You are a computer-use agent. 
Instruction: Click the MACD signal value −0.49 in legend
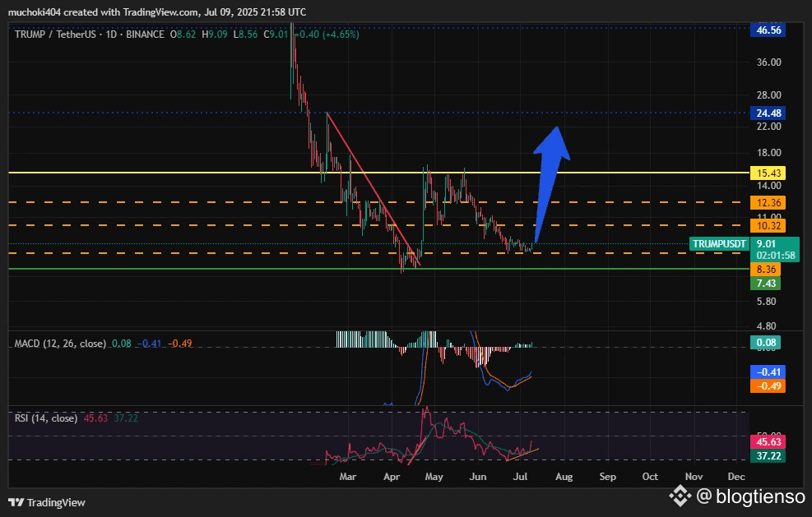[180, 343]
